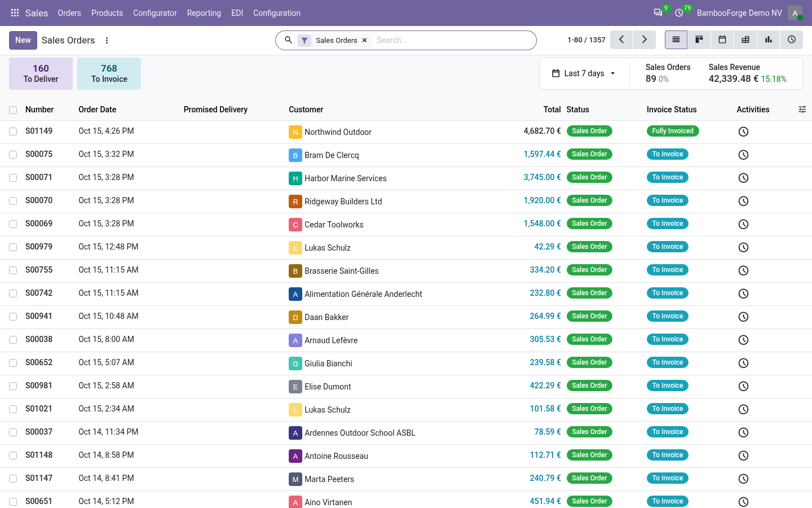
Task: Switch to list view
Action: [x=676, y=40]
